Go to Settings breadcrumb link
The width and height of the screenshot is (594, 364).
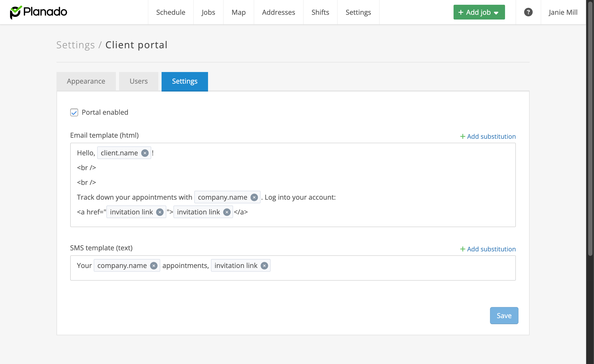click(x=76, y=45)
